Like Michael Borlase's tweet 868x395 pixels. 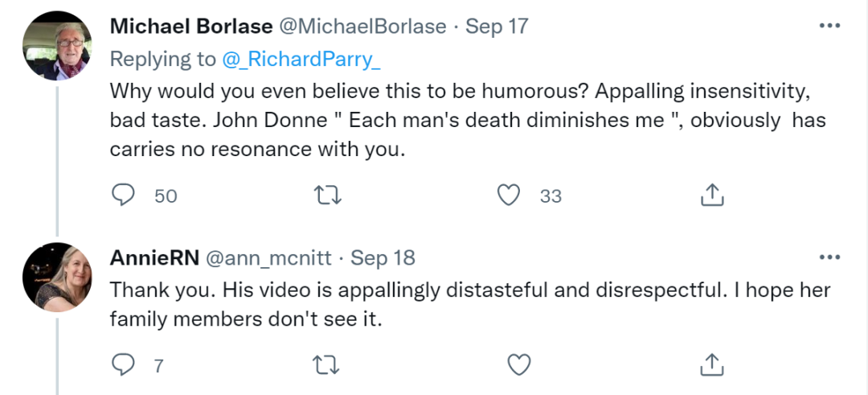pos(508,195)
